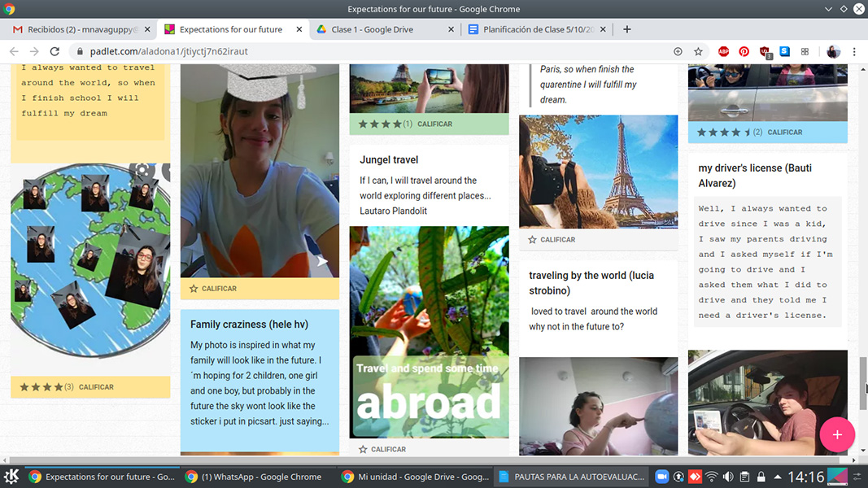This screenshot has width=868, height=488.
Task: Click the volume speaker tray icon
Action: coord(728,477)
